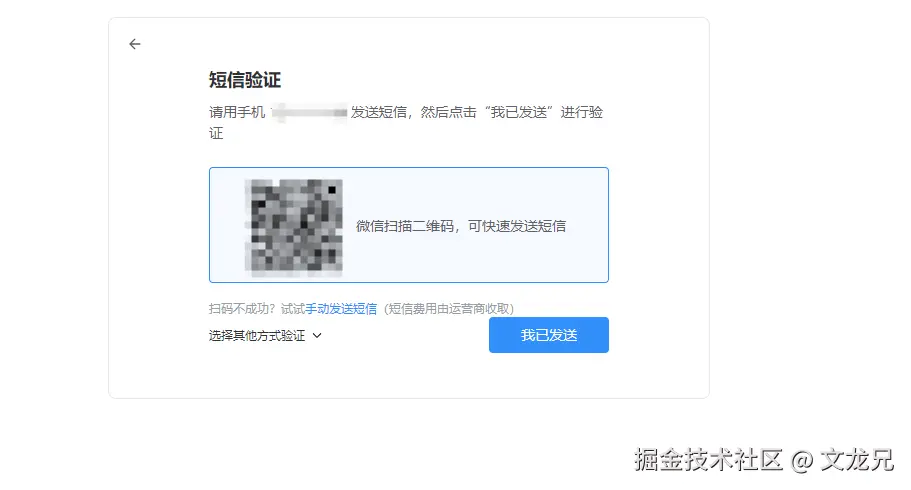Click the text 扫码不成功？试试
Viewport: 911px width, 490px height.
(x=257, y=309)
